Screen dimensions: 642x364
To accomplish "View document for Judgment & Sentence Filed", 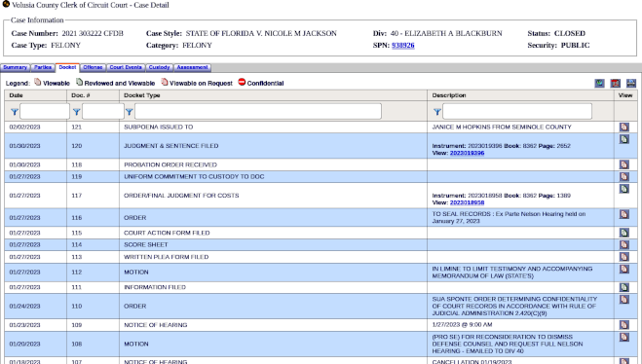I will point(624,139).
